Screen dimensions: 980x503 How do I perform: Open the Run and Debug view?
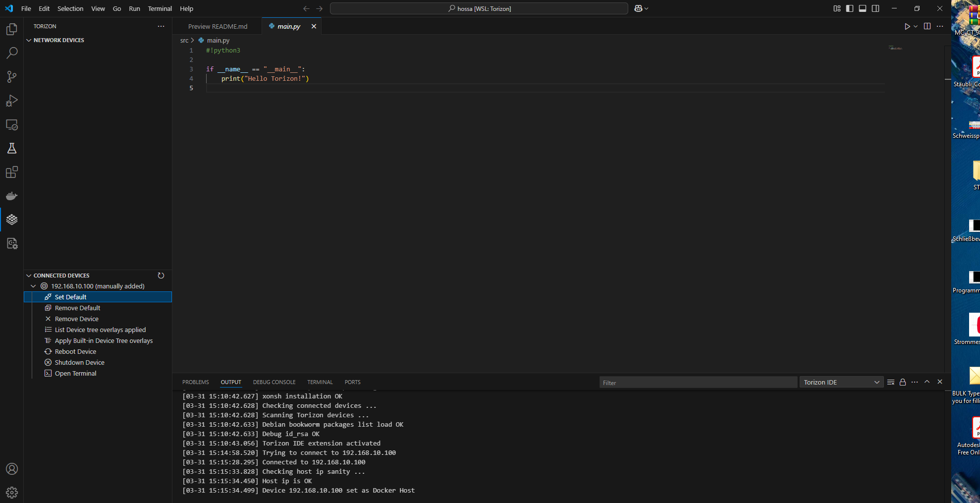12,101
